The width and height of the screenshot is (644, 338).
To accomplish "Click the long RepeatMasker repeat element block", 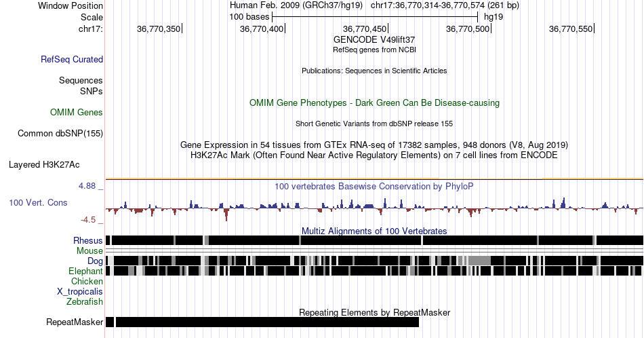I will [x=267, y=322].
